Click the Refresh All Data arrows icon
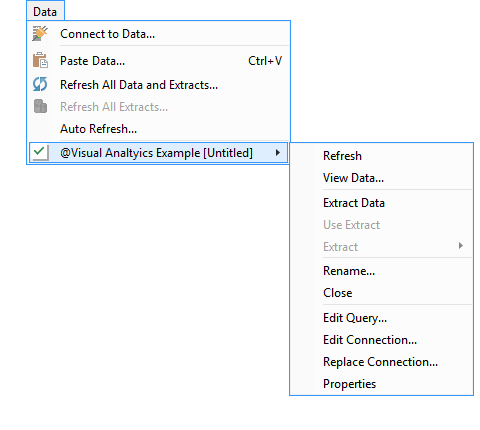 (x=40, y=84)
